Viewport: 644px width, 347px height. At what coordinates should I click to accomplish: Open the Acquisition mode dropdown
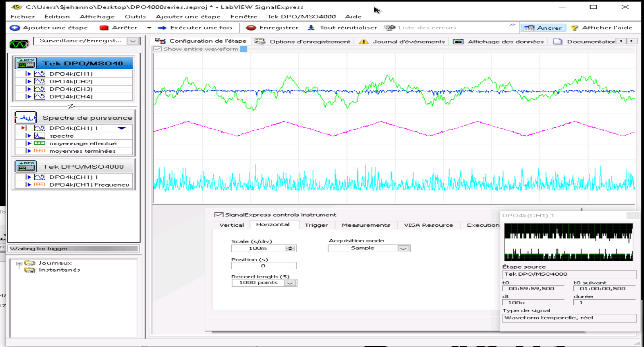[403, 248]
